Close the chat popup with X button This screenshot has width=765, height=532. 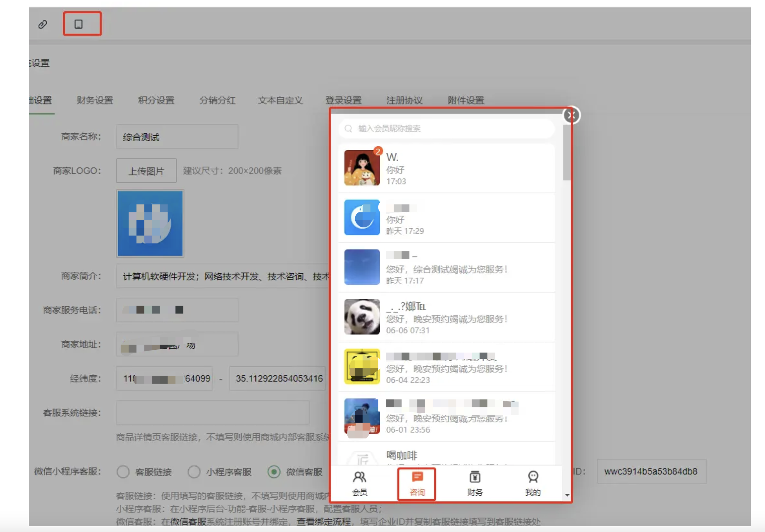point(572,115)
